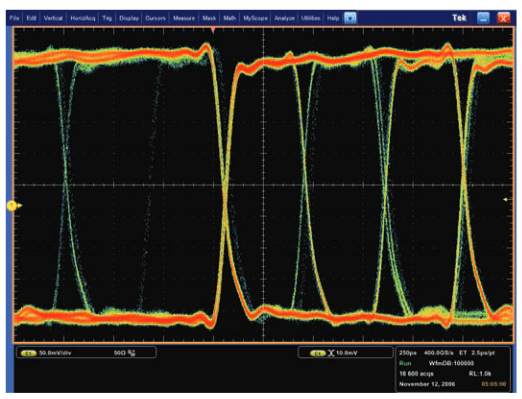This screenshot has height=399, width=522.
Task: Click the bandwidth limit icon beside 50Ω
Action: coord(132,353)
